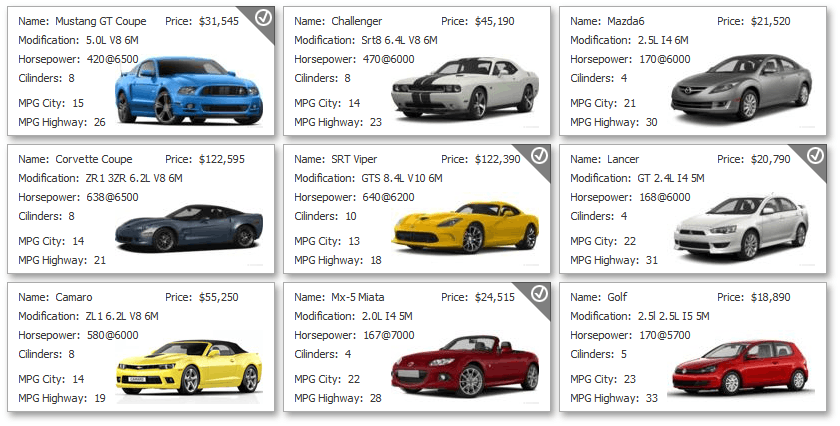Click modification 'ZR1 3ZR 6.2L V8 6M'
Viewport: 840px width, 426px height.
[x=134, y=178]
